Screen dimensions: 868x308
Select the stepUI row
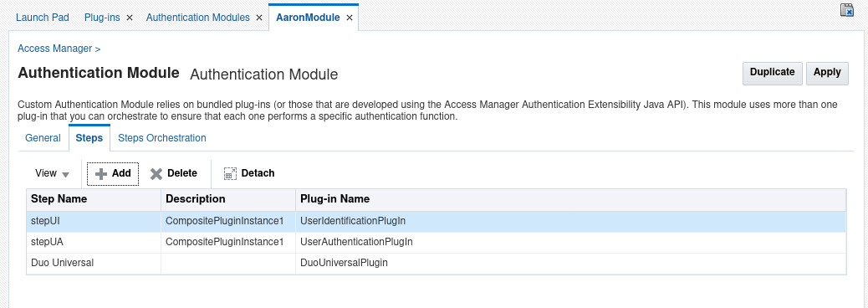[x=437, y=221]
